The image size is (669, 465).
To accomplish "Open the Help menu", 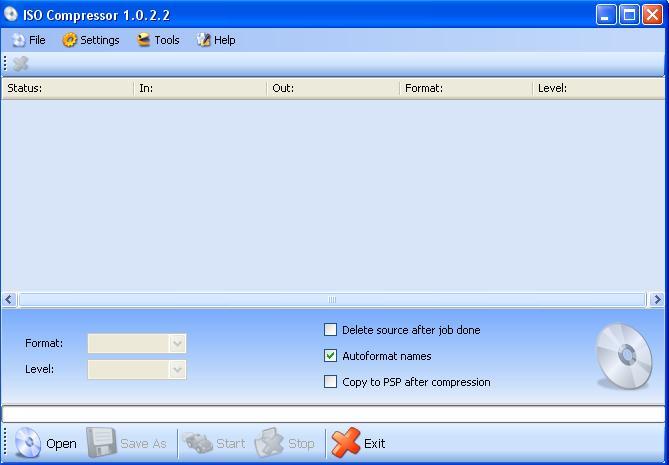I will (216, 40).
